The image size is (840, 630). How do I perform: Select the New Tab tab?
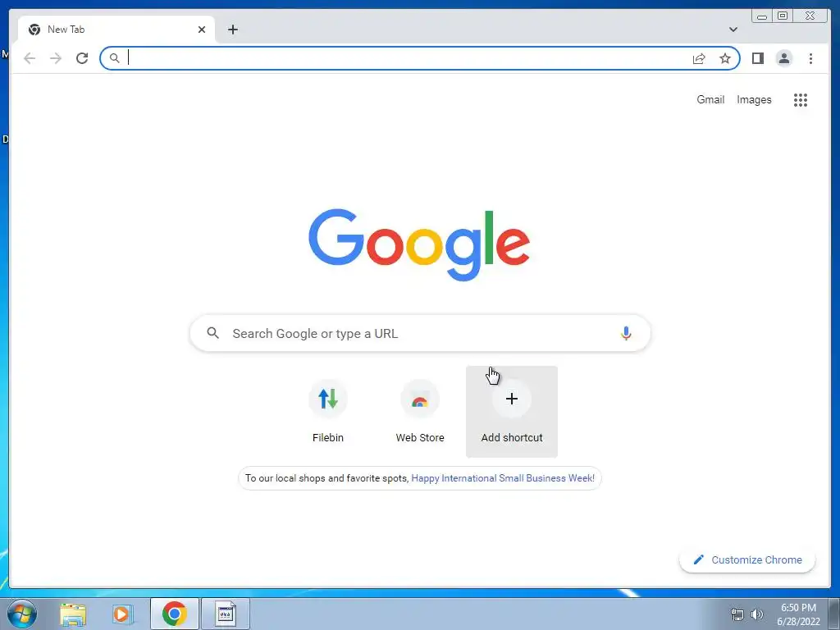coord(116,30)
